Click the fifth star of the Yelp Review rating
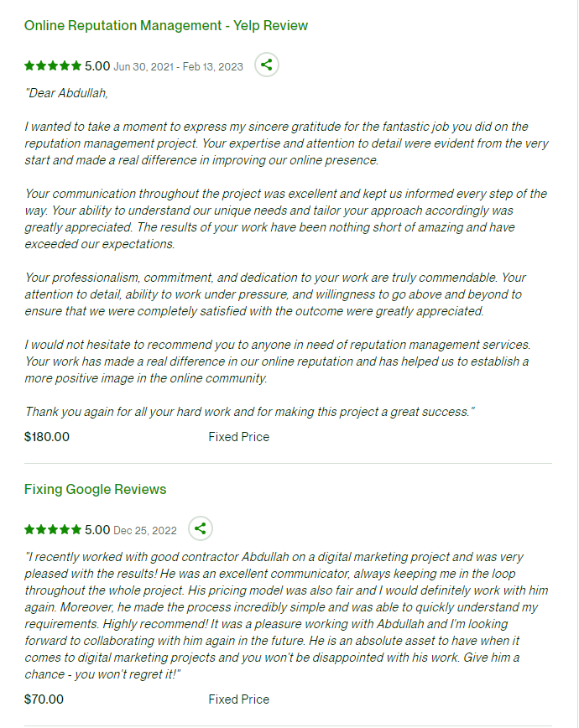Screen dimensions: 579x728 pos(76,66)
